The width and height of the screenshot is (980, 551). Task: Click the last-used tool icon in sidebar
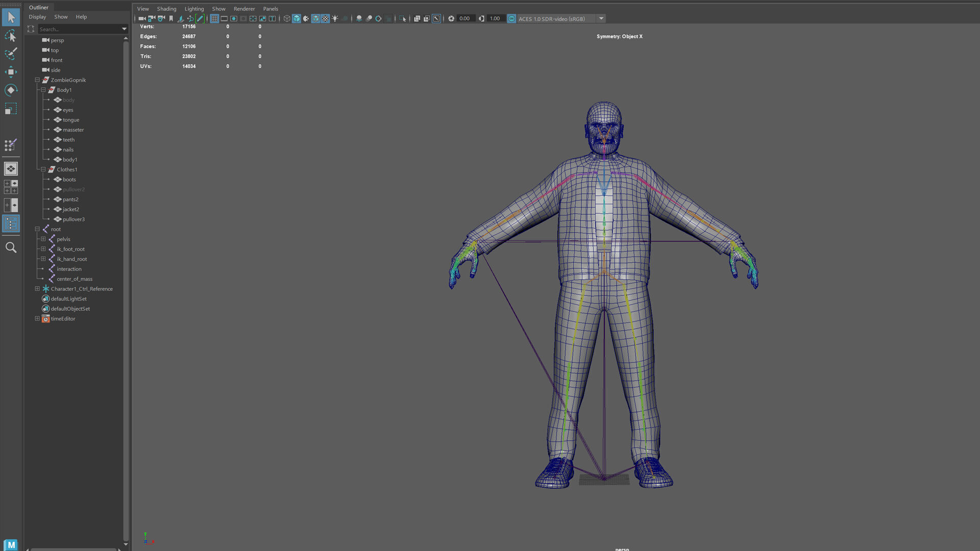[x=11, y=145]
